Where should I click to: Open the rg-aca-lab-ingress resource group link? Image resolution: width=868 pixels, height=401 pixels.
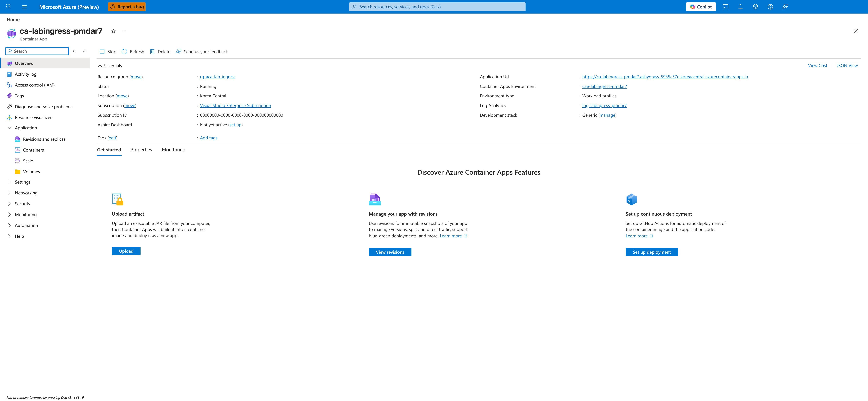point(218,77)
